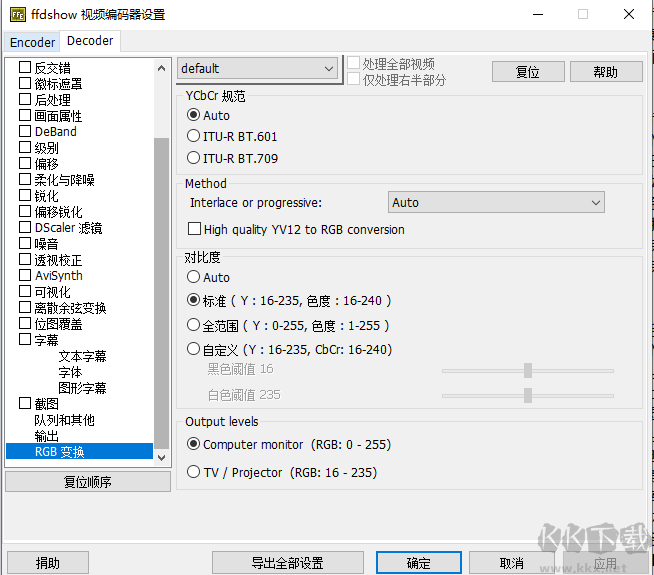
Task: Enable the 反交错 filter checkbox
Action: pos(25,67)
